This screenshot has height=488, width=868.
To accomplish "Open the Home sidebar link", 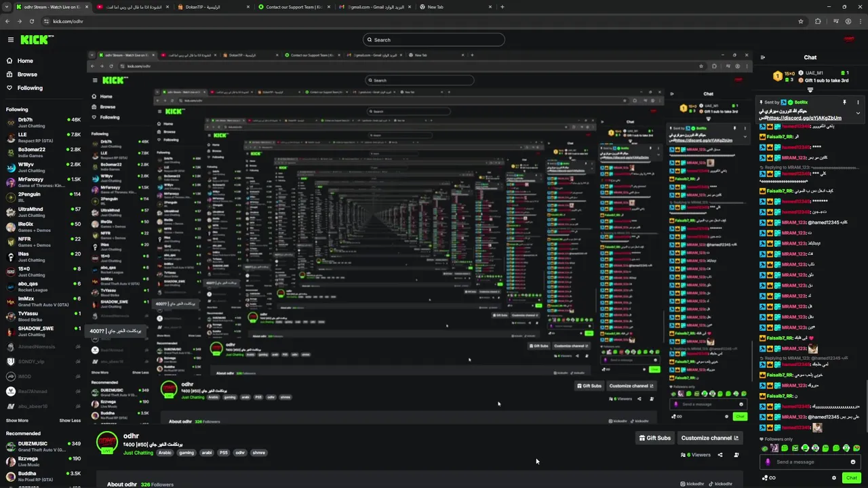I will click(x=25, y=61).
